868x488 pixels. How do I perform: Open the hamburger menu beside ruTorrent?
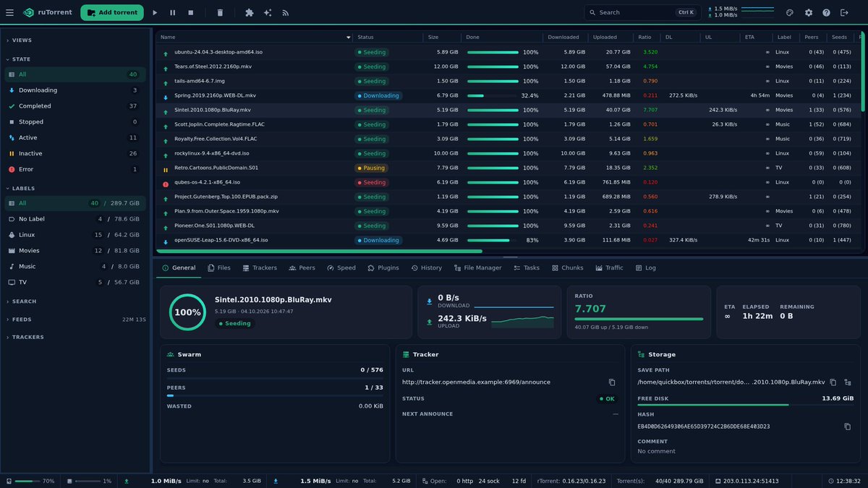click(x=9, y=12)
